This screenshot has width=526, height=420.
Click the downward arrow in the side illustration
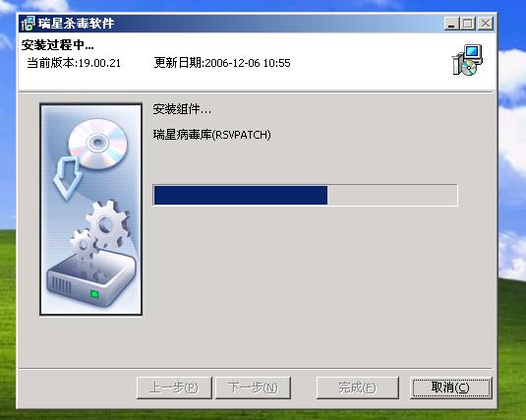click(x=68, y=178)
